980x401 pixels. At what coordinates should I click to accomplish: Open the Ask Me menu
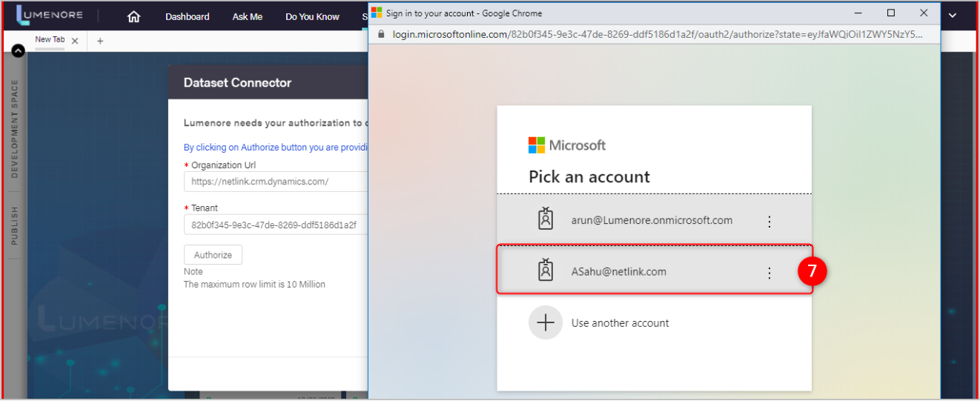point(247,16)
